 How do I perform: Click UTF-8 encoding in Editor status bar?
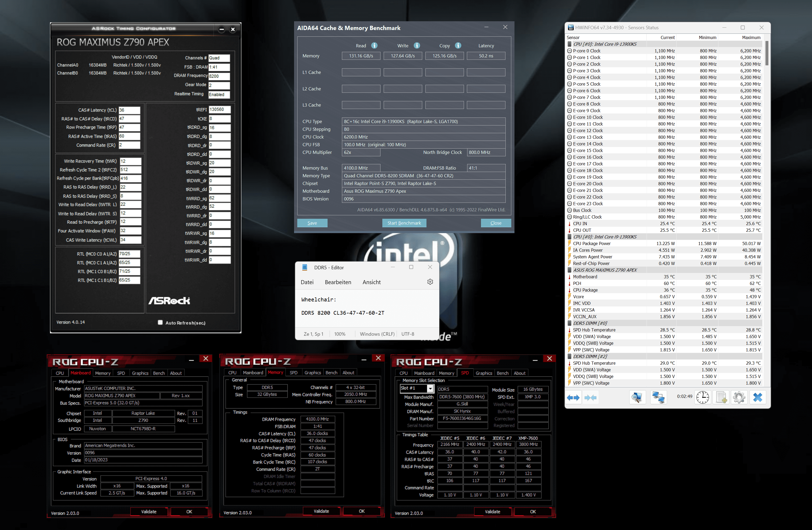coord(408,334)
